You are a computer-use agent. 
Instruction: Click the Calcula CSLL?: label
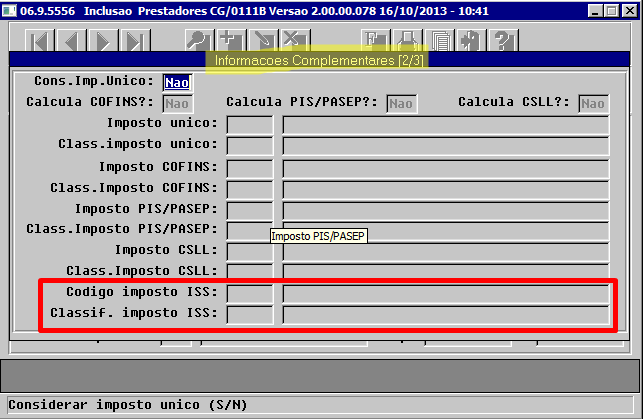(514, 102)
